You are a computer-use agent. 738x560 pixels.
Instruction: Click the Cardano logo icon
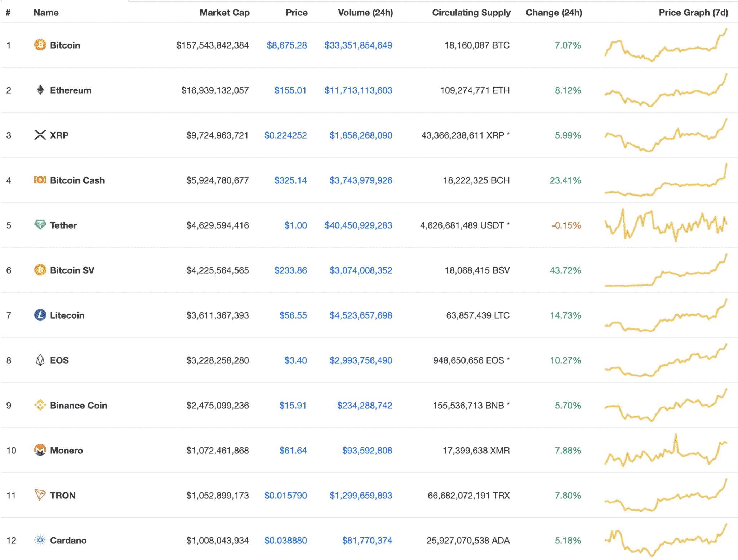[x=40, y=540]
